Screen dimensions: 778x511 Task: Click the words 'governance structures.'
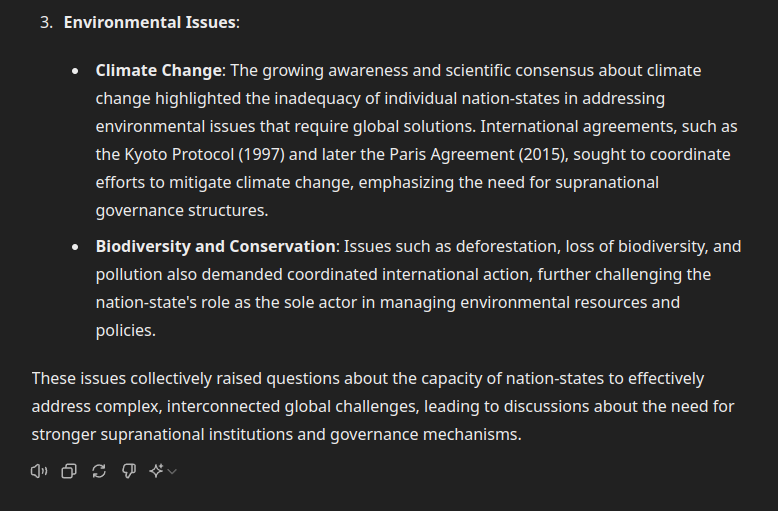click(182, 210)
